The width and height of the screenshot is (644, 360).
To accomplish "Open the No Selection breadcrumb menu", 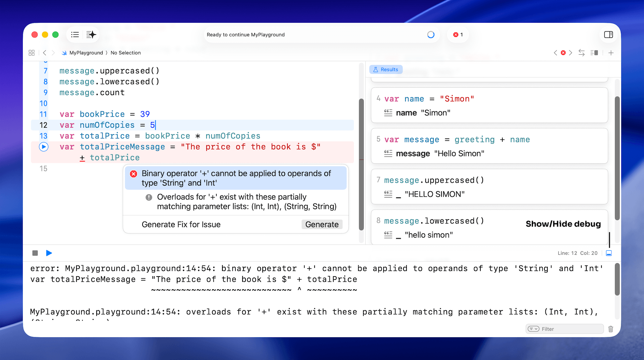I will 125,53.
